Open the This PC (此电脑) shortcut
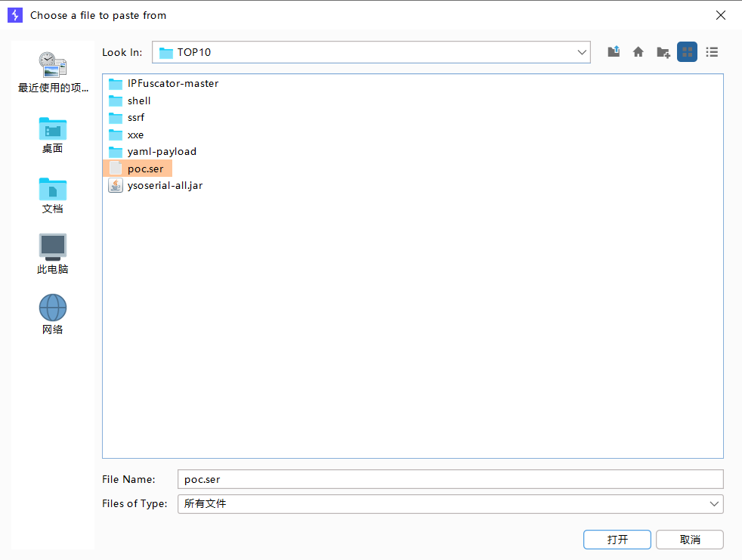Screen dimensions: 742x560 coord(53,255)
